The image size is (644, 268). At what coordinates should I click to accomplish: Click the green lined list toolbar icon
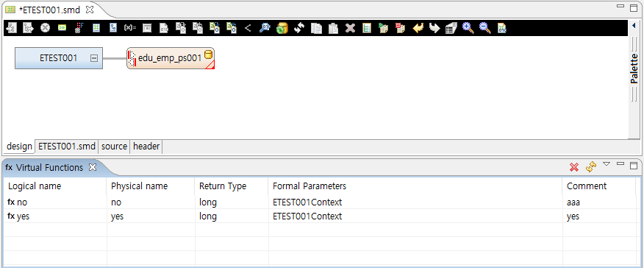367,28
